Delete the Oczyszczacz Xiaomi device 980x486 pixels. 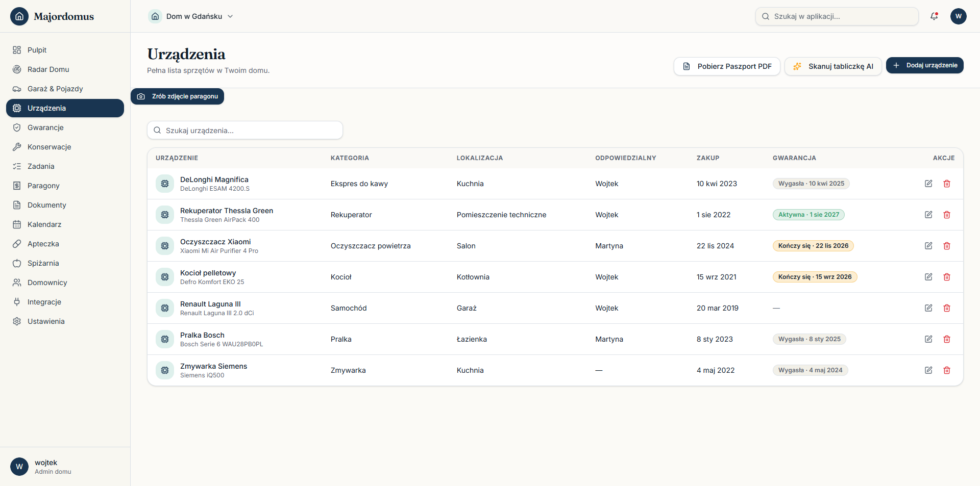(x=947, y=246)
